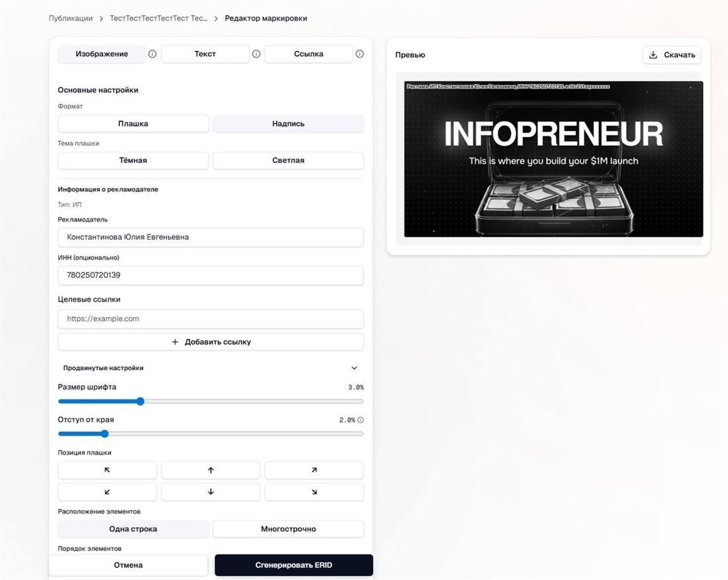Click the Превью heading
Viewport: 728px width, 580px height.
(410, 55)
